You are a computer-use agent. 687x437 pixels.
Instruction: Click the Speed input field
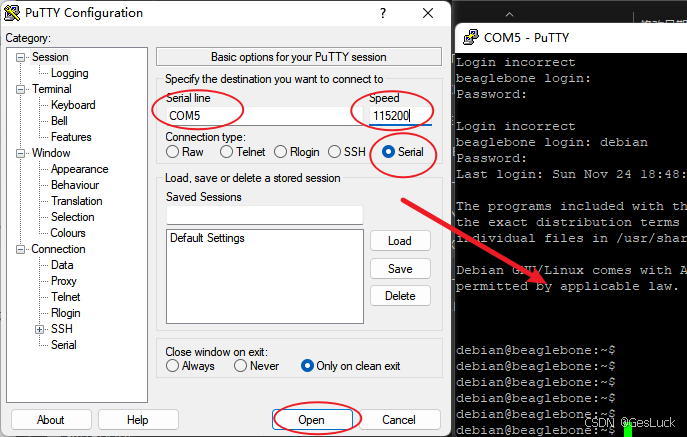pos(400,116)
